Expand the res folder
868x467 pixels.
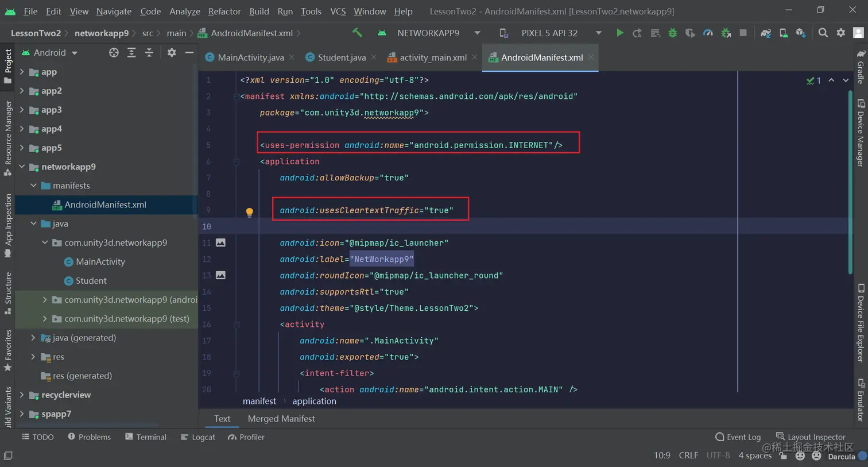coord(33,357)
